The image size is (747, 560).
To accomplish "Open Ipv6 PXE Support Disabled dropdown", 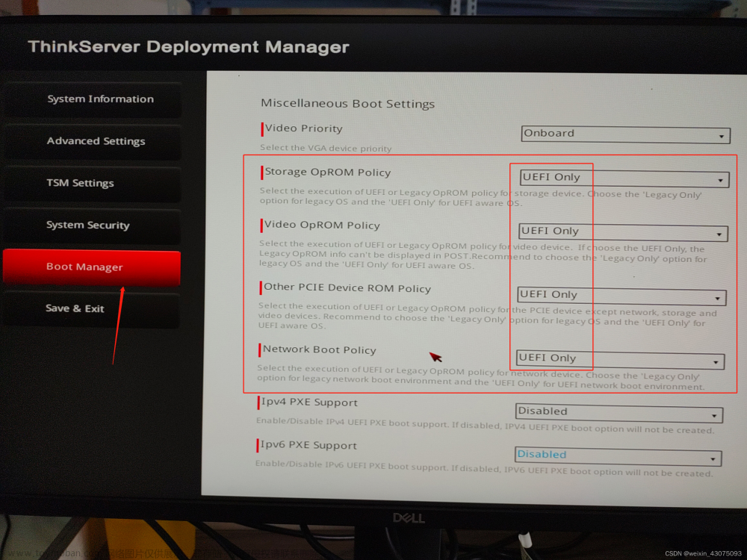I will pyautogui.click(x=618, y=457).
